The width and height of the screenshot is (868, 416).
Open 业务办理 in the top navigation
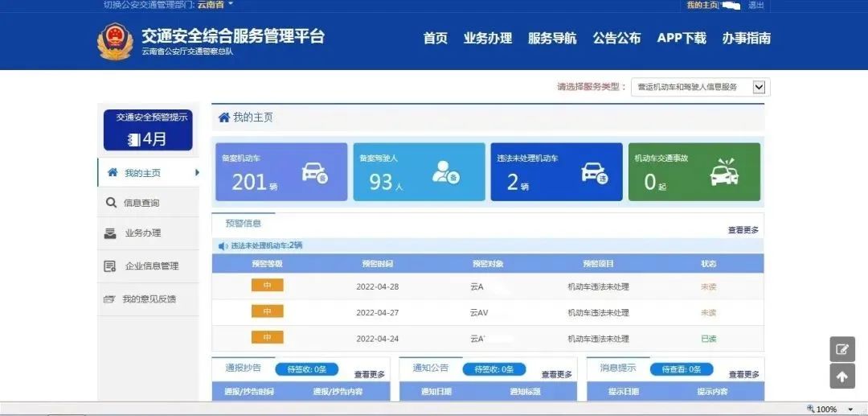coord(487,38)
